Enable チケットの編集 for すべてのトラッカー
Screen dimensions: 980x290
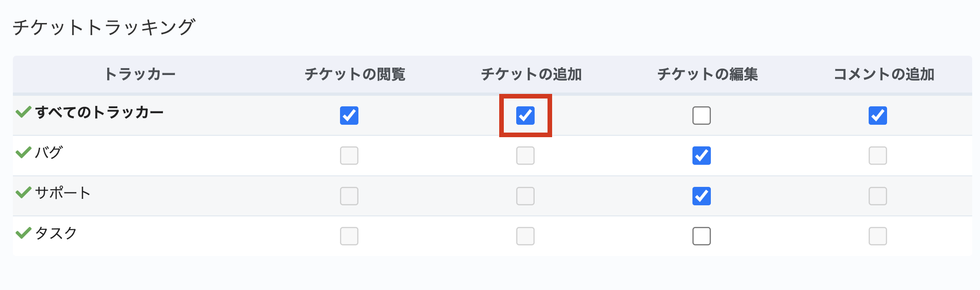tap(702, 116)
